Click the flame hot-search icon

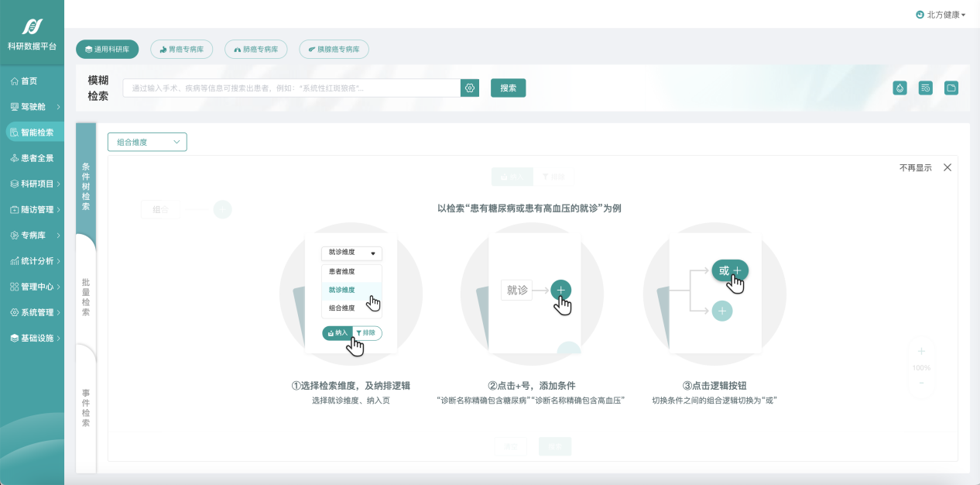(899, 88)
